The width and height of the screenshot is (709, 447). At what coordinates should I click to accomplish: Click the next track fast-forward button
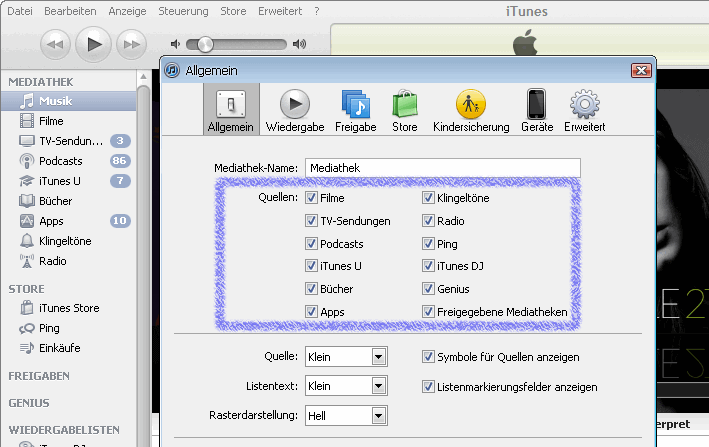(x=132, y=44)
